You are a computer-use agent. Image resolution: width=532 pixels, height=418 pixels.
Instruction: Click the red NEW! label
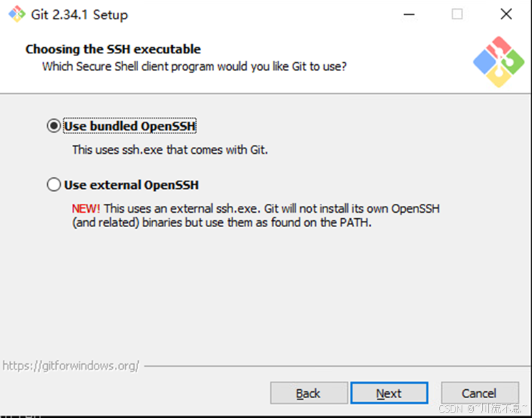pyautogui.click(x=86, y=209)
